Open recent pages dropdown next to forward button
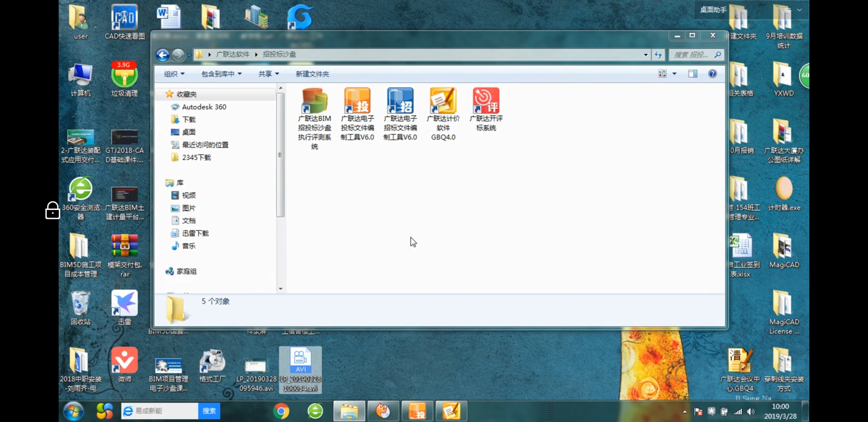This screenshot has height=422, width=868. coord(189,55)
